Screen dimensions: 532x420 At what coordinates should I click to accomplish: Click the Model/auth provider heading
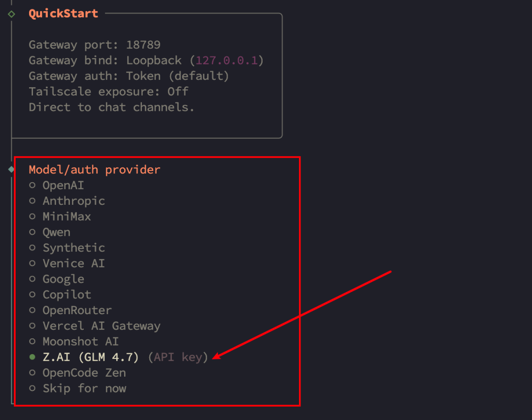[x=94, y=170]
